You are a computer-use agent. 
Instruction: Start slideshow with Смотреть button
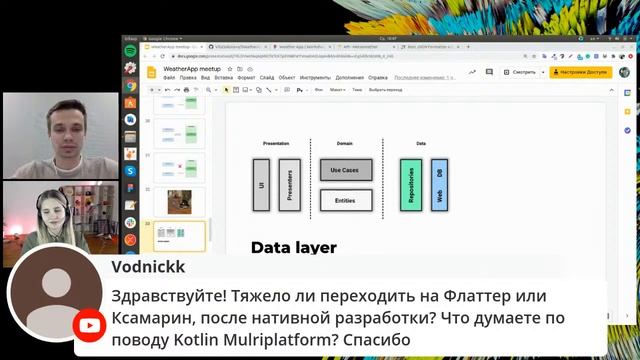click(520, 72)
